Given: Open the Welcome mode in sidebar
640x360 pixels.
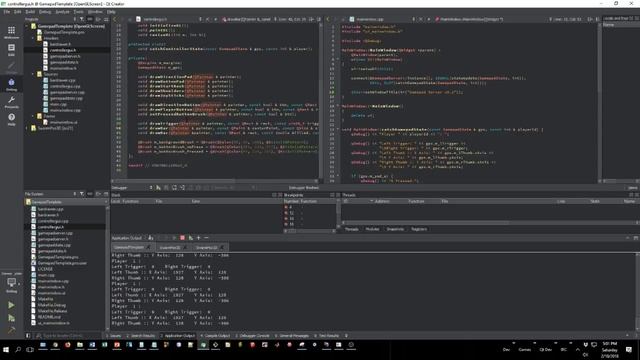Looking at the screenshot, I should [x=11, y=32].
